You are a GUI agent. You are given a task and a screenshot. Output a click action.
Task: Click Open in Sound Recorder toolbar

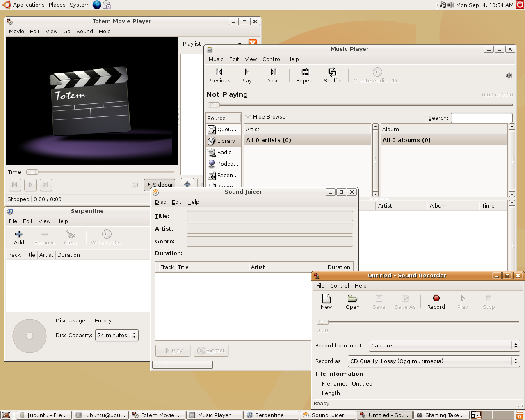pos(352,302)
